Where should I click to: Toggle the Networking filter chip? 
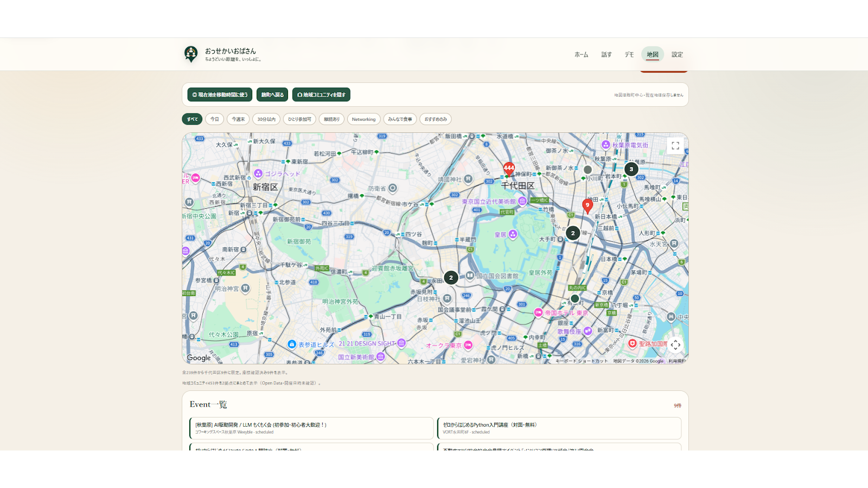click(x=363, y=119)
